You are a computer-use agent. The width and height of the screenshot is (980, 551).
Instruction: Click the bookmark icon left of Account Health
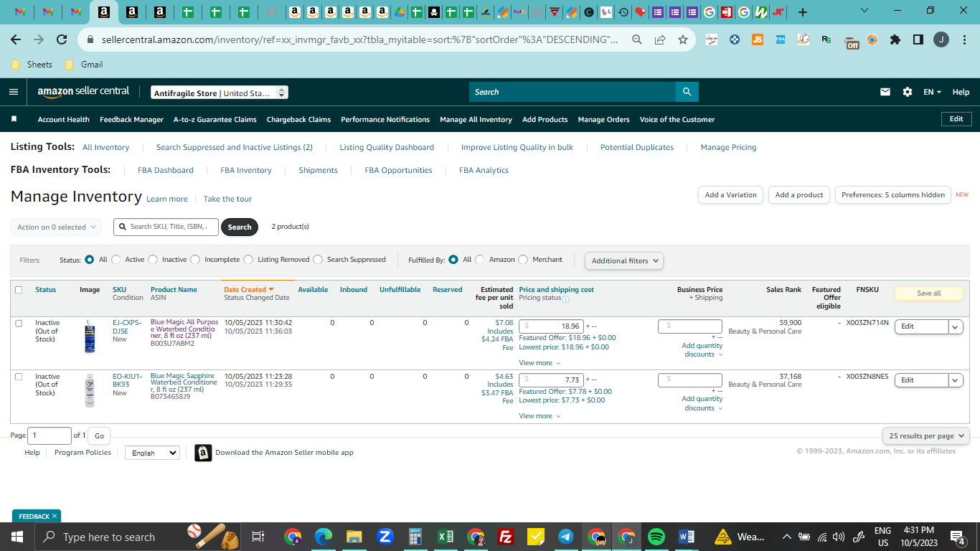point(14,119)
